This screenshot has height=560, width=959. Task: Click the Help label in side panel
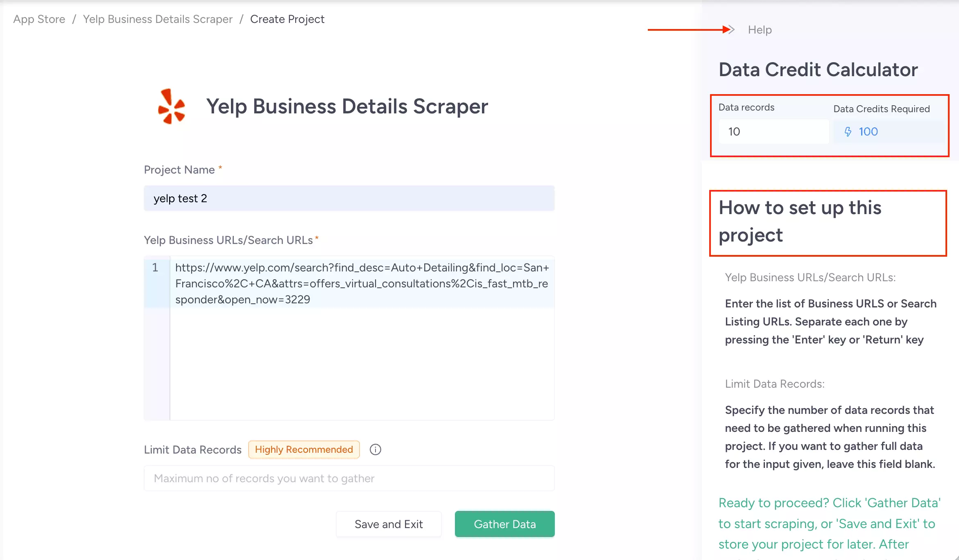[760, 30]
